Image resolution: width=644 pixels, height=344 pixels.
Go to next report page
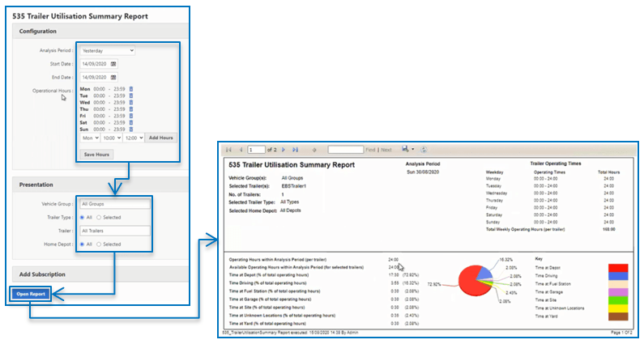click(283, 150)
